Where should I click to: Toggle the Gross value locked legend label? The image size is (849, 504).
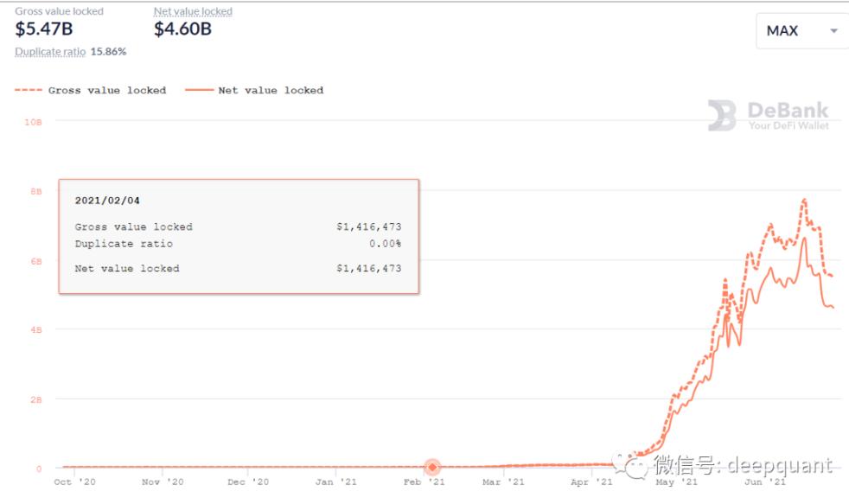(x=106, y=90)
